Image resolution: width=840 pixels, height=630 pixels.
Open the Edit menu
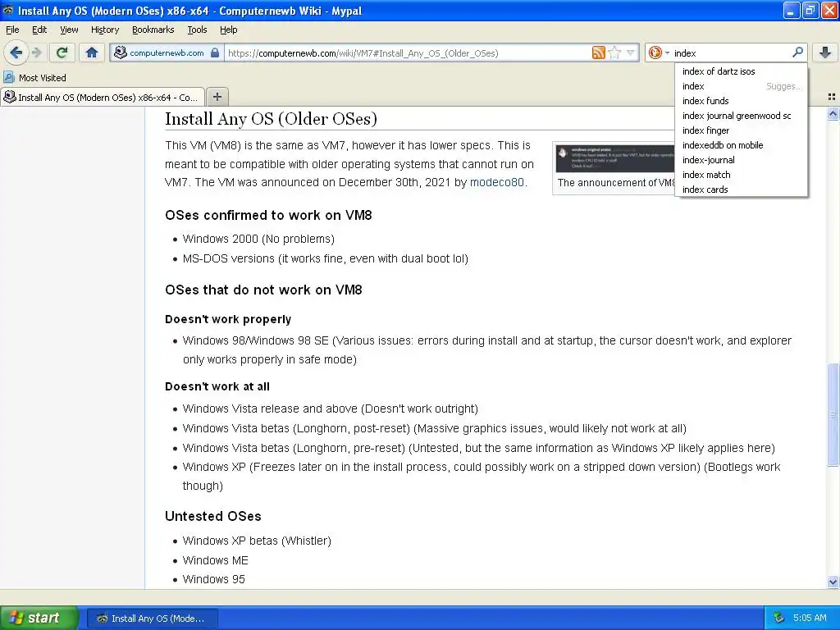point(39,30)
